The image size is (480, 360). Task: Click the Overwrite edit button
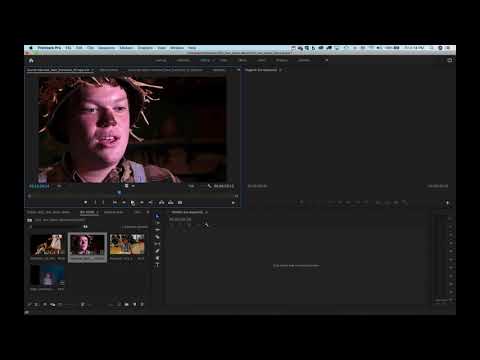pyautogui.click(x=171, y=202)
